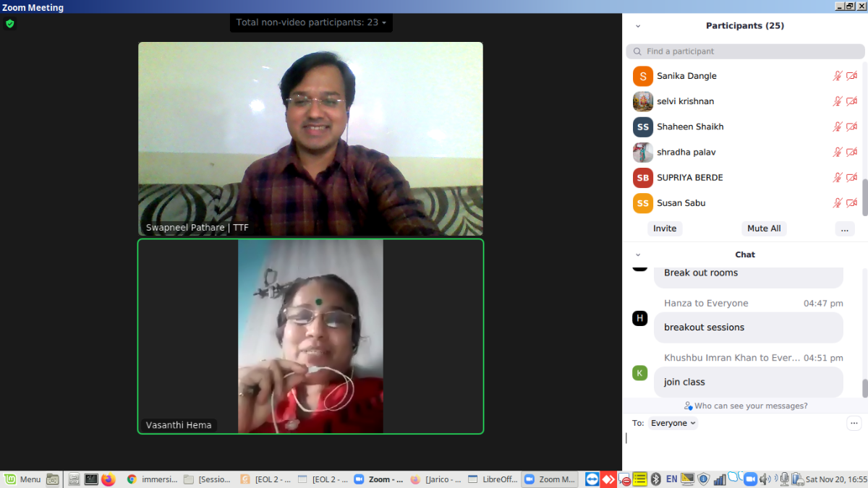Screen dimensions: 868x488
Task: Click the Mute All button
Action: pos(764,228)
